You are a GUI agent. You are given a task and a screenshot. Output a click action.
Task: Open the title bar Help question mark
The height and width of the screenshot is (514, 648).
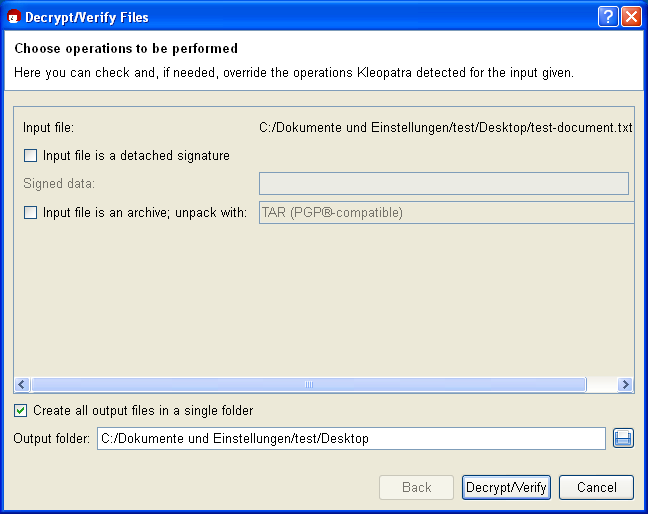(608, 17)
